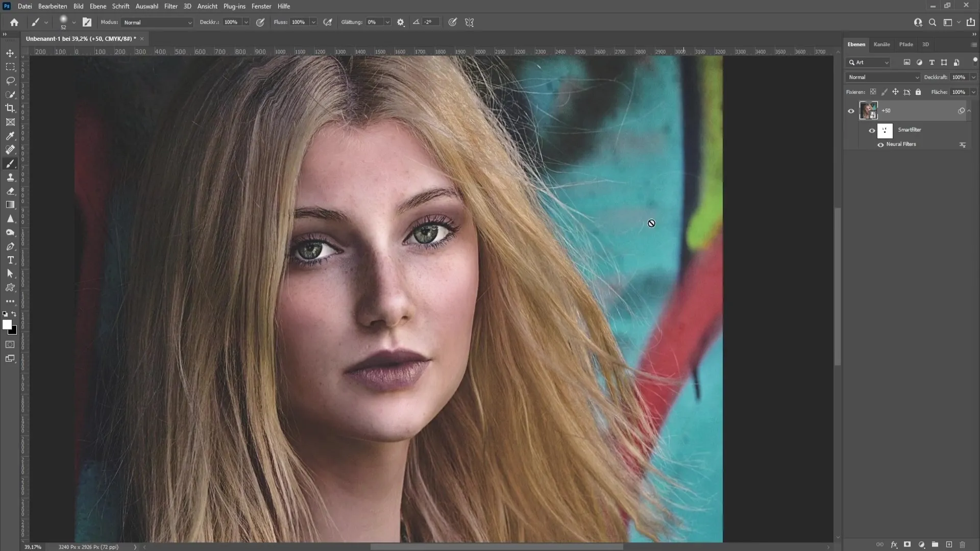Click the Kanäle tab
Image resolution: width=980 pixels, height=551 pixels.
(x=881, y=44)
